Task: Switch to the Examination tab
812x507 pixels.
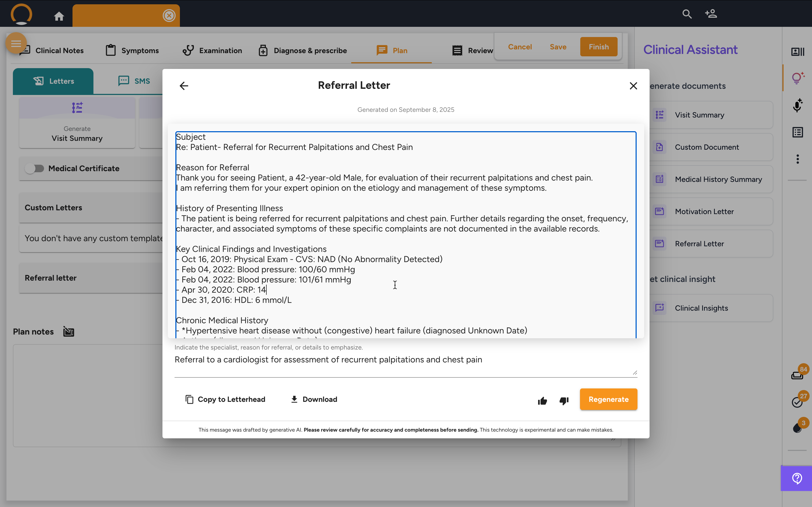Action: click(212, 51)
